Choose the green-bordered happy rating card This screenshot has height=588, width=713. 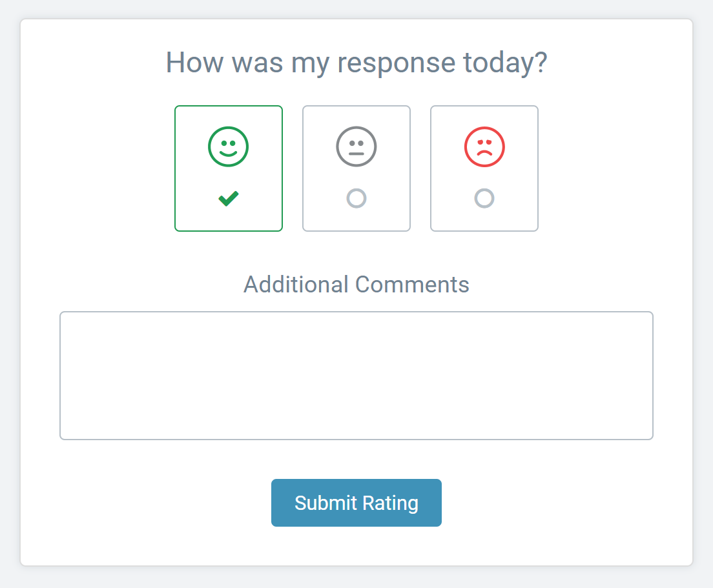pos(228,168)
